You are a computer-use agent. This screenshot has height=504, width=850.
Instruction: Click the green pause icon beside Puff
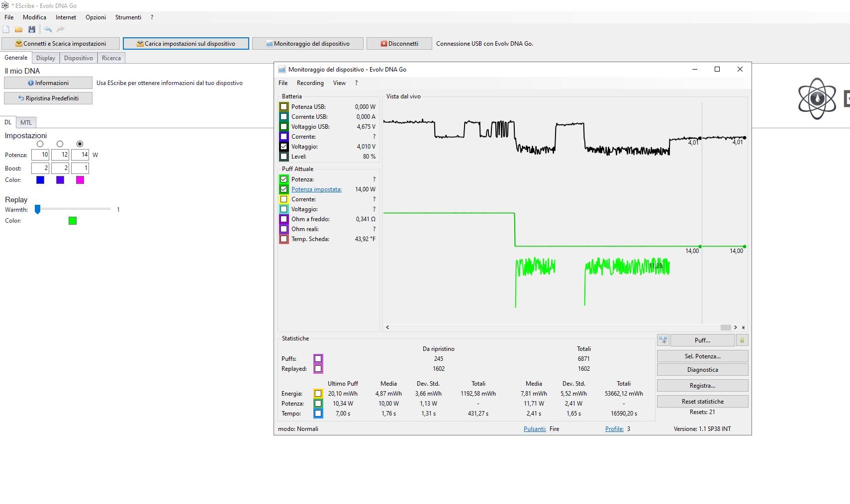click(742, 340)
